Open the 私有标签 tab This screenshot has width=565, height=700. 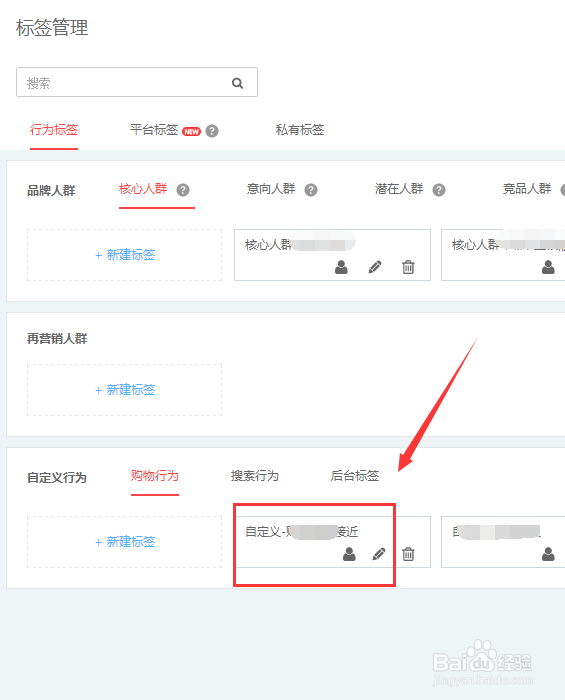click(300, 130)
